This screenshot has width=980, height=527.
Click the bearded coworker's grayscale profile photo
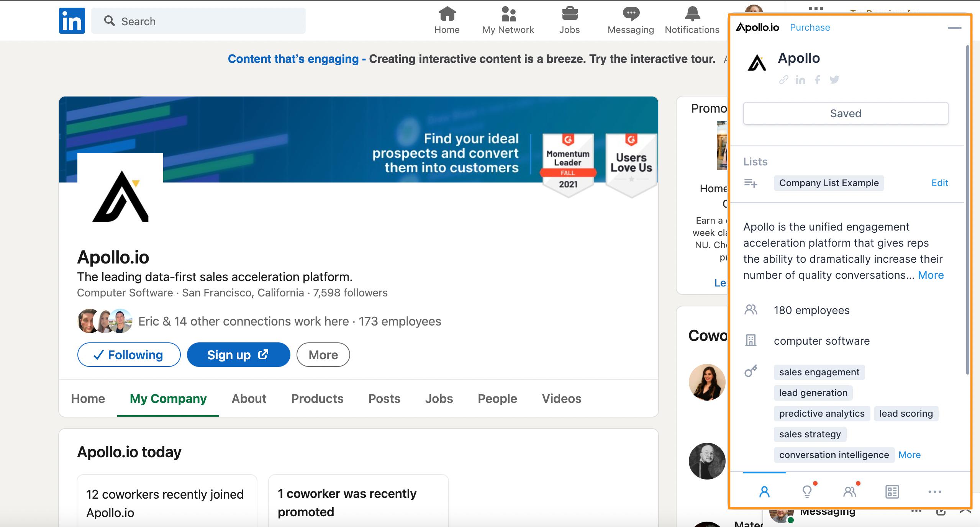click(707, 461)
